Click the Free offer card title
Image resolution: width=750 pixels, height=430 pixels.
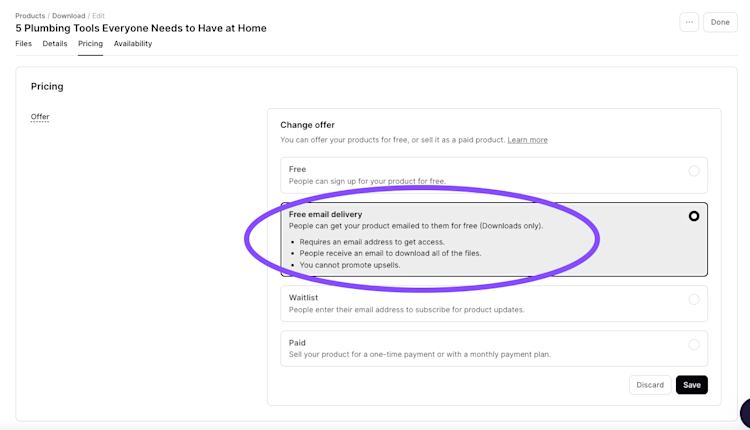297,169
